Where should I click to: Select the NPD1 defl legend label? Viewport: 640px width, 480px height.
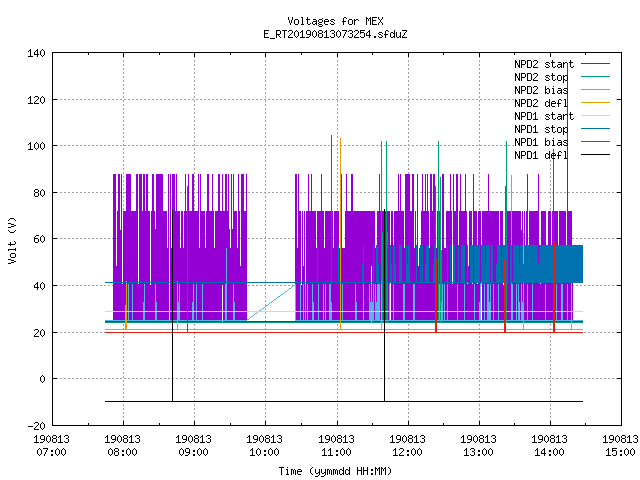point(541,155)
